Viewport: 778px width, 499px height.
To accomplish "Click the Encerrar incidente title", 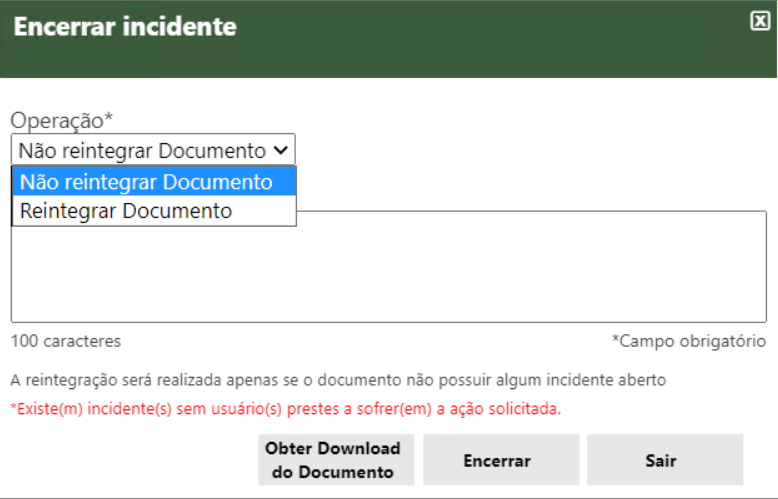I will click(x=125, y=26).
